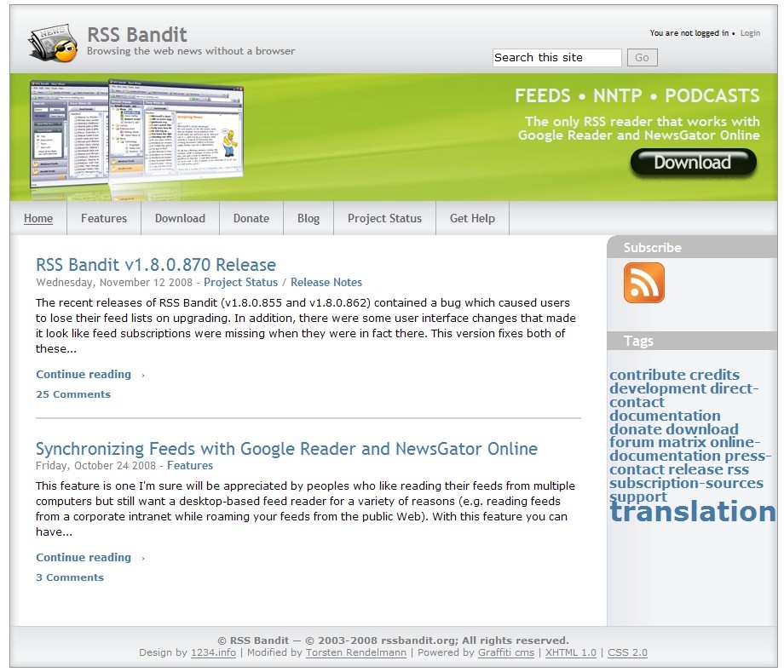Click the black Download banner button
The width and height of the screenshot is (784, 672).
(x=693, y=163)
